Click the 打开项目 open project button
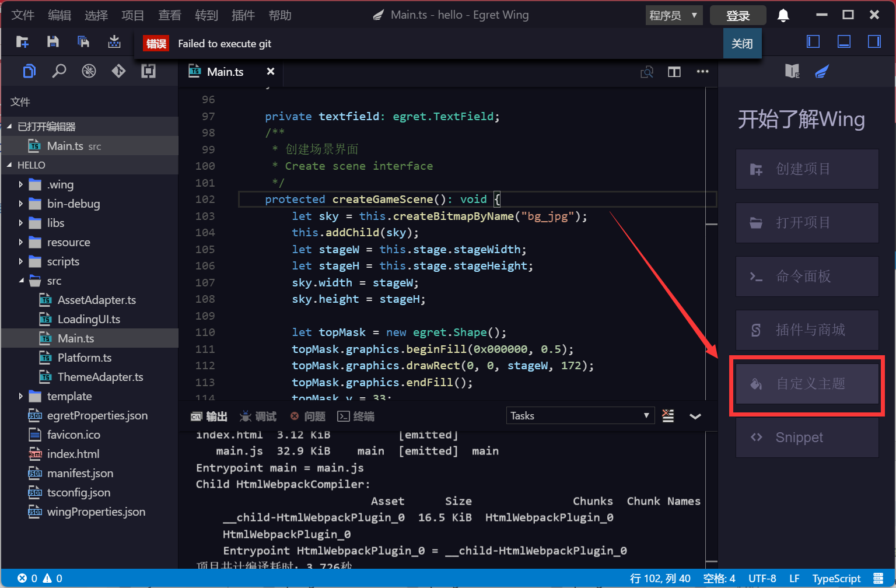 click(807, 223)
